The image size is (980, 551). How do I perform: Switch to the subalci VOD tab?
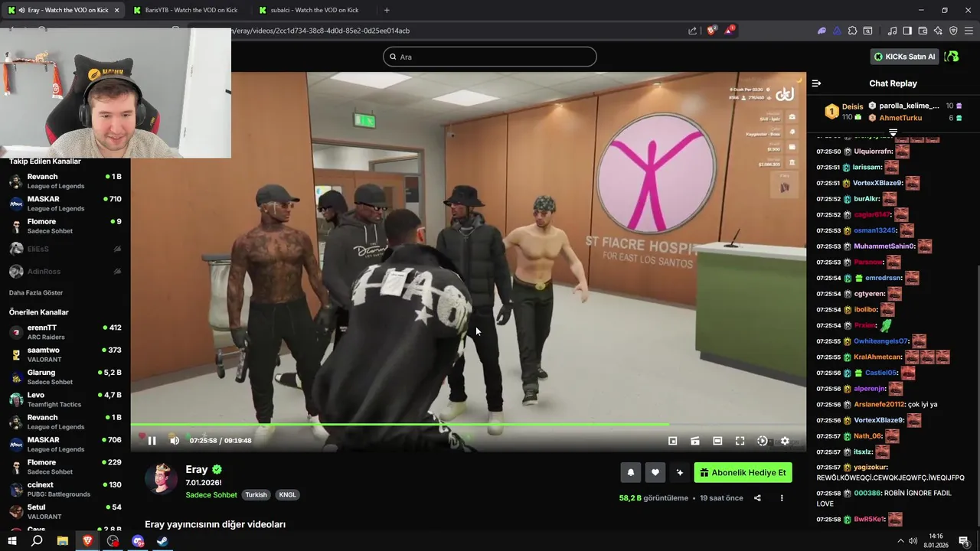pos(314,10)
